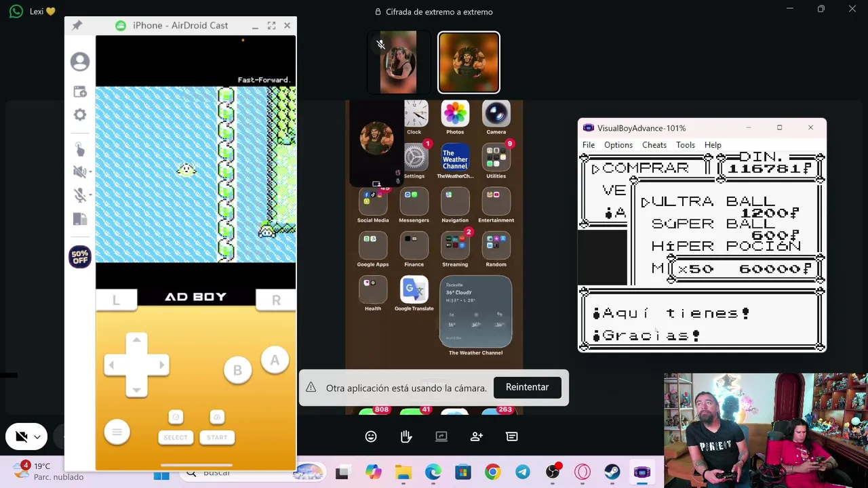Enable the touch control hand icon in AirDroid
The height and width of the screenshot is (488, 868).
click(x=79, y=150)
